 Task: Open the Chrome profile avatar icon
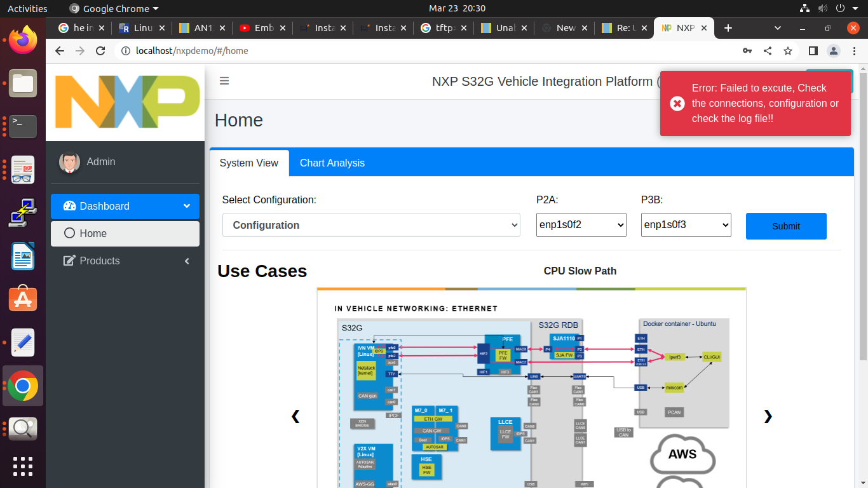pyautogui.click(x=834, y=51)
